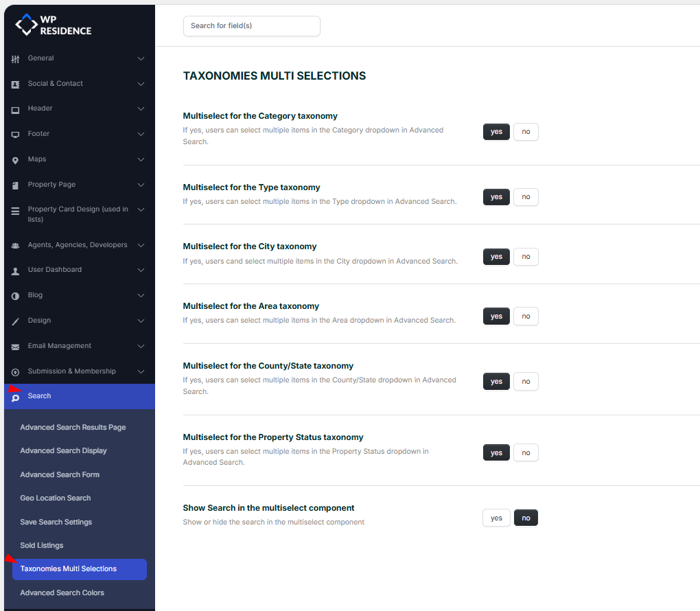This screenshot has width=700, height=611.
Task: Click the General sliders icon
Action: click(15, 59)
